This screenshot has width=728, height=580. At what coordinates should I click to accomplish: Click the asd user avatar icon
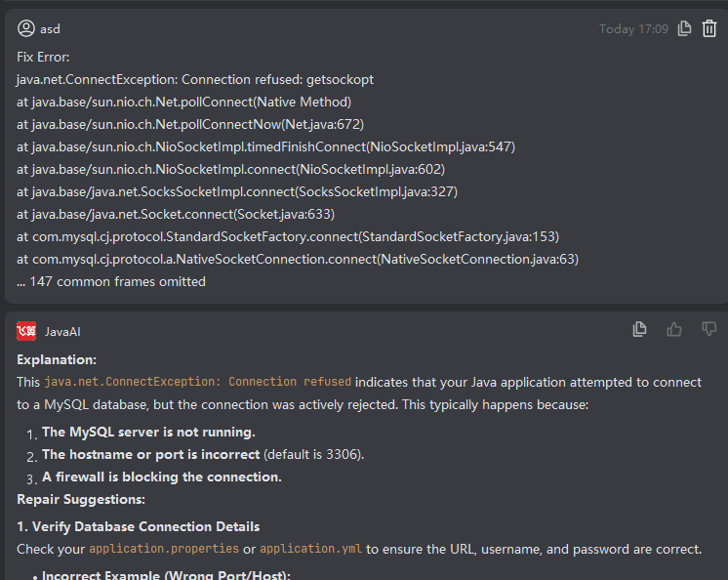[x=26, y=28]
